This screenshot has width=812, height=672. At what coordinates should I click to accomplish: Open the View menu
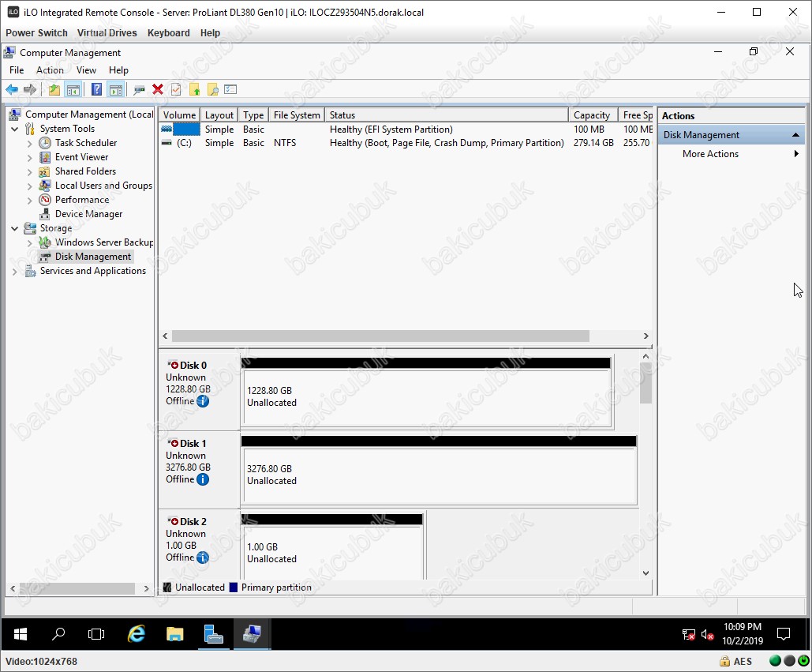click(87, 70)
